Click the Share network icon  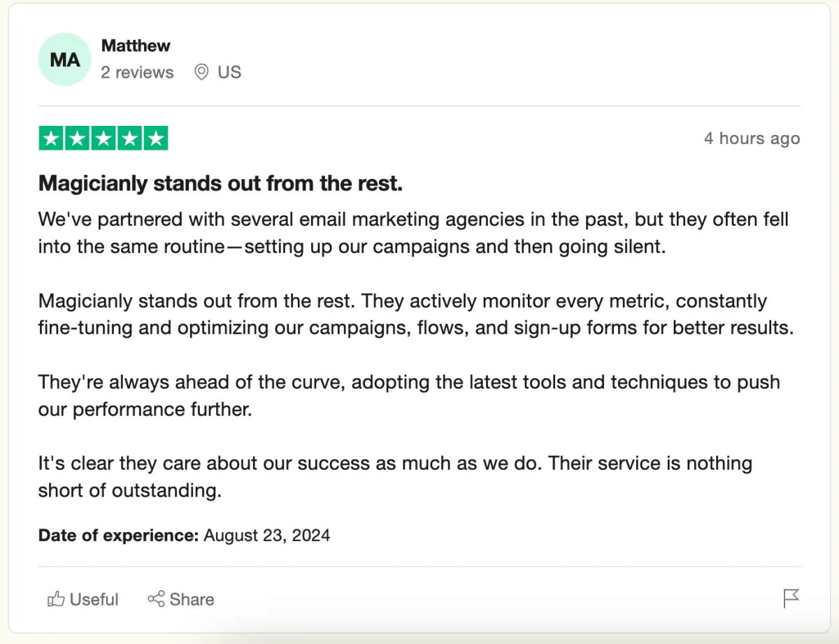(x=156, y=599)
